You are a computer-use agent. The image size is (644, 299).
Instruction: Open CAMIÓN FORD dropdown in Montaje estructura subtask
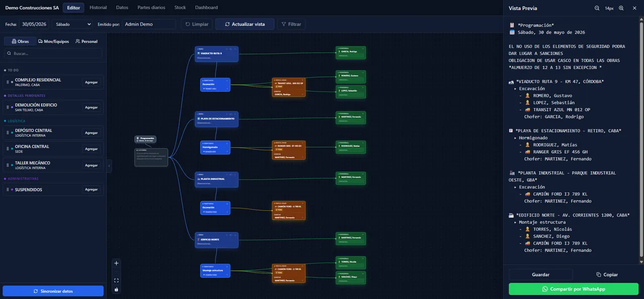coord(215,275)
